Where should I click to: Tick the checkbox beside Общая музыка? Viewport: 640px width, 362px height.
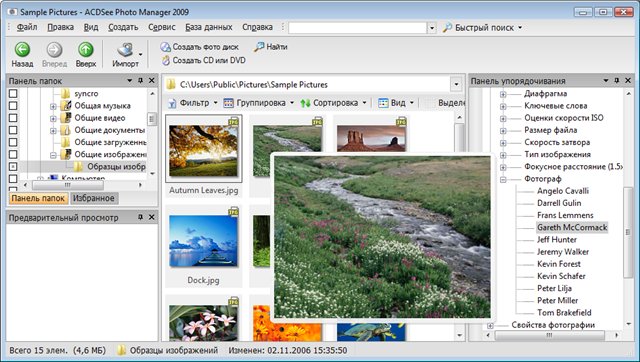point(13,106)
